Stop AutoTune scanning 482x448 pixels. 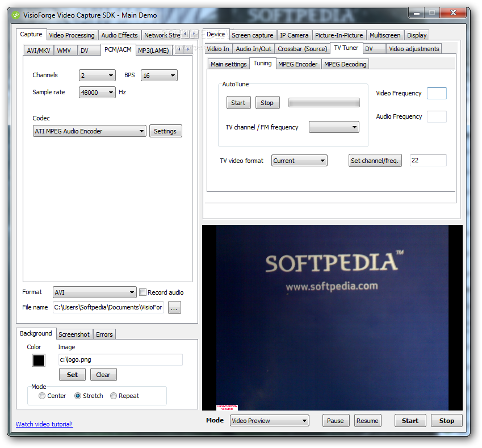(267, 103)
